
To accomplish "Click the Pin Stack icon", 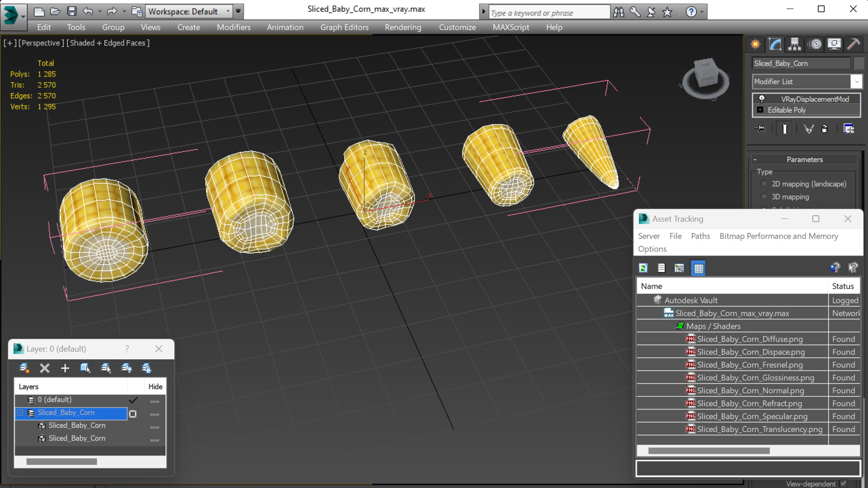I will tap(760, 129).
